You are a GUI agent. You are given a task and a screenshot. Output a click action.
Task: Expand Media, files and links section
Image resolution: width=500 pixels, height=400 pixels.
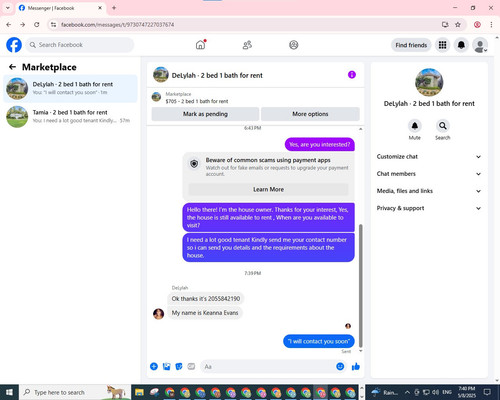429,191
